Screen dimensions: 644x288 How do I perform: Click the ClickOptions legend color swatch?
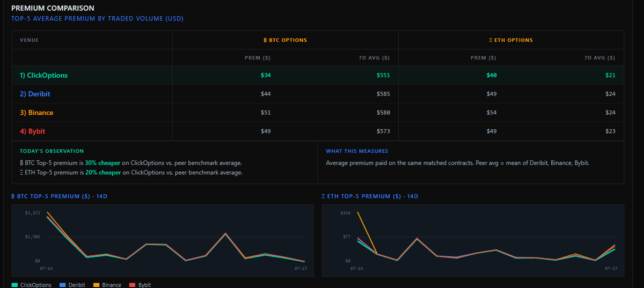point(14,285)
